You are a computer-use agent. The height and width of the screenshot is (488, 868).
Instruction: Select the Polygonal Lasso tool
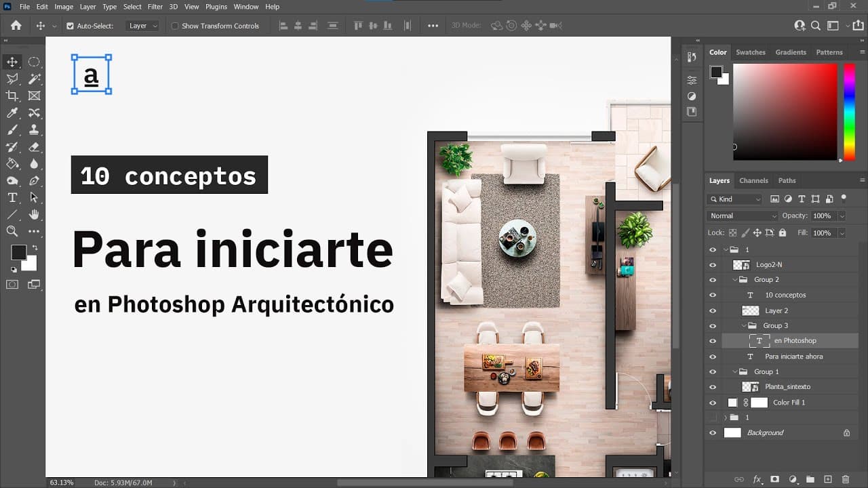12,79
